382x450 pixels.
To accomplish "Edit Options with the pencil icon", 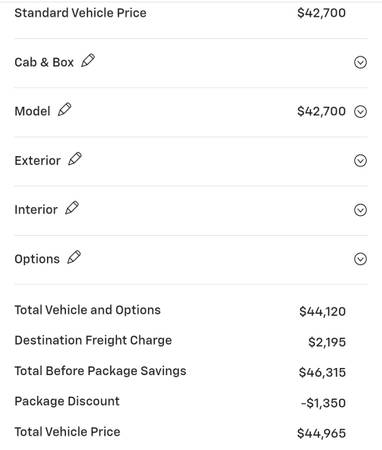I will pyautogui.click(x=74, y=257).
